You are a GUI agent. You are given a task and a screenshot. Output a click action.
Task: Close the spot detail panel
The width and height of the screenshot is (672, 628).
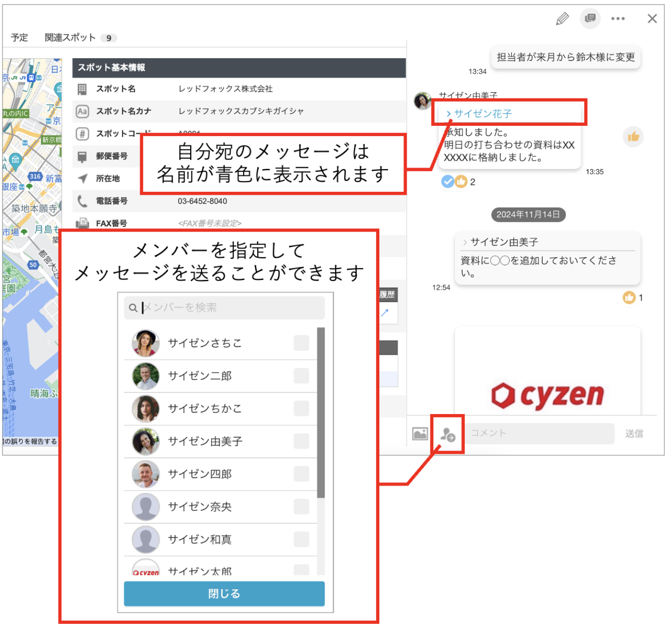(x=652, y=19)
